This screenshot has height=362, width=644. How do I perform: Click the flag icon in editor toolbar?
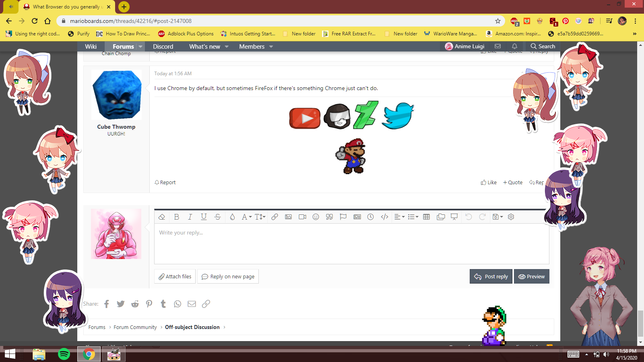point(343,217)
